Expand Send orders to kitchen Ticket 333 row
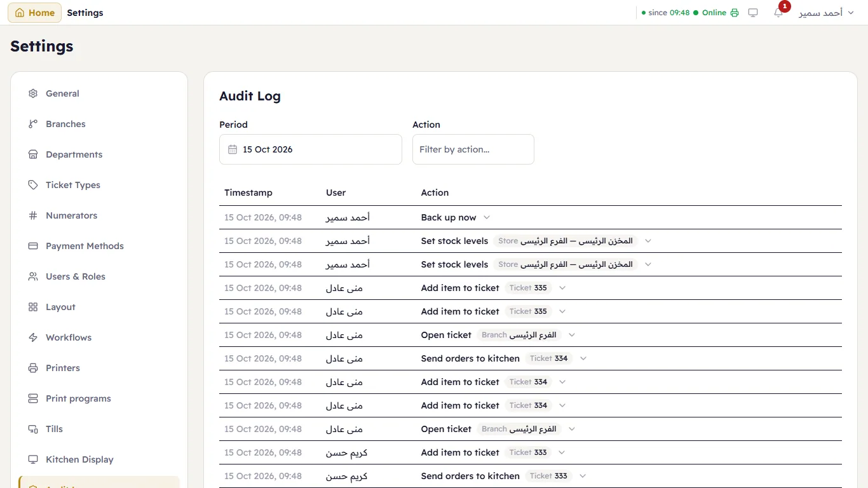Image resolution: width=868 pixels, height=488 pixels. [583, 476]
